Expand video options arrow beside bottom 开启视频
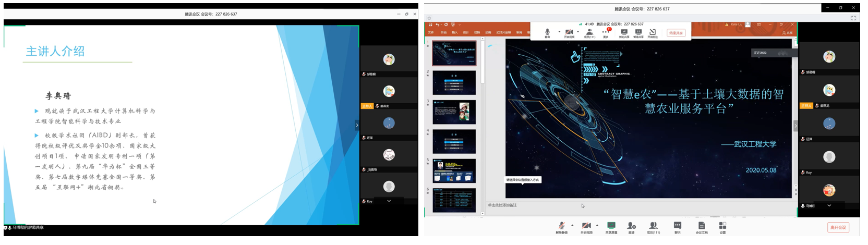 pyautogui.click(x=597, y=225)
